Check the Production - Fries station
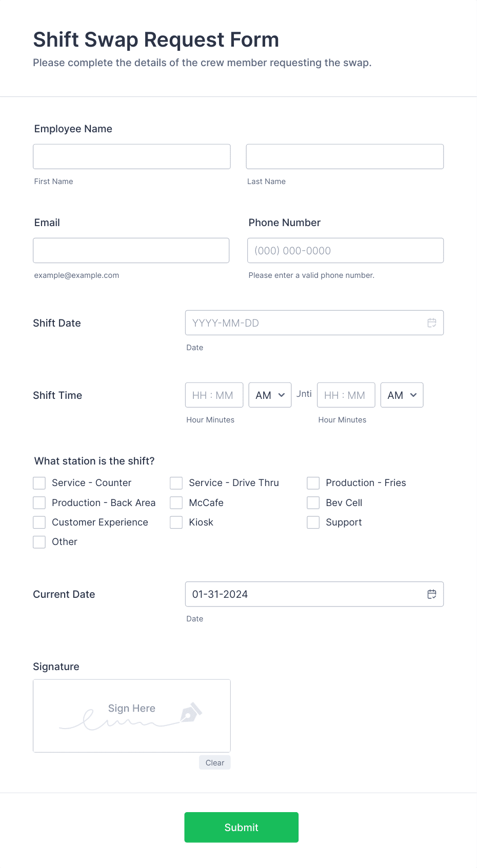This screenshot has width=477, height=868. tap(313, 482)
